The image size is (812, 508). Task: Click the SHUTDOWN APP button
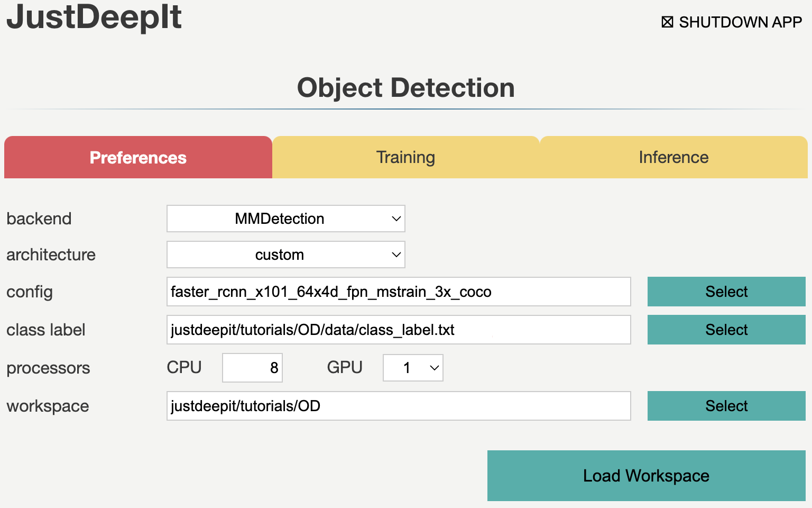point(732,22)
